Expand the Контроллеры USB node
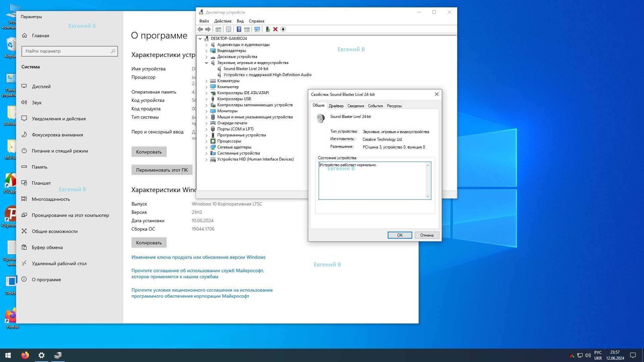Image resolution: width=644 pixels, height=362 pixels. pos(207,99)
